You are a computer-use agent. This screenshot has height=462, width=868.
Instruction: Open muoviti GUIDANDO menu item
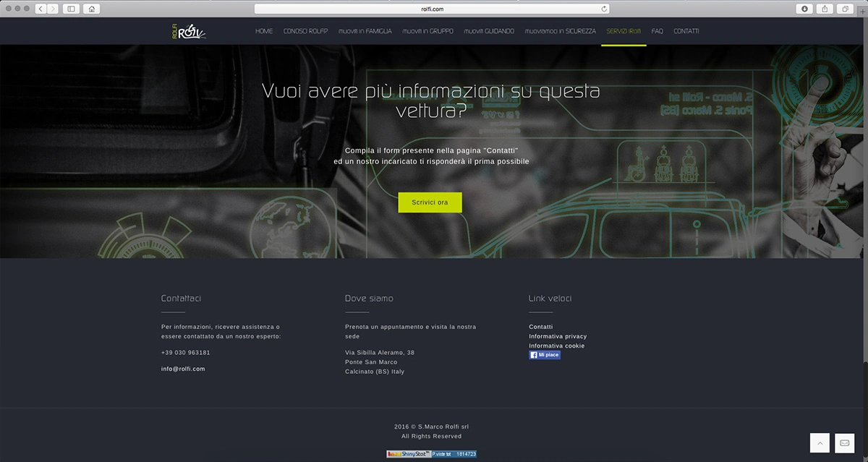click(x=490, y=32)
